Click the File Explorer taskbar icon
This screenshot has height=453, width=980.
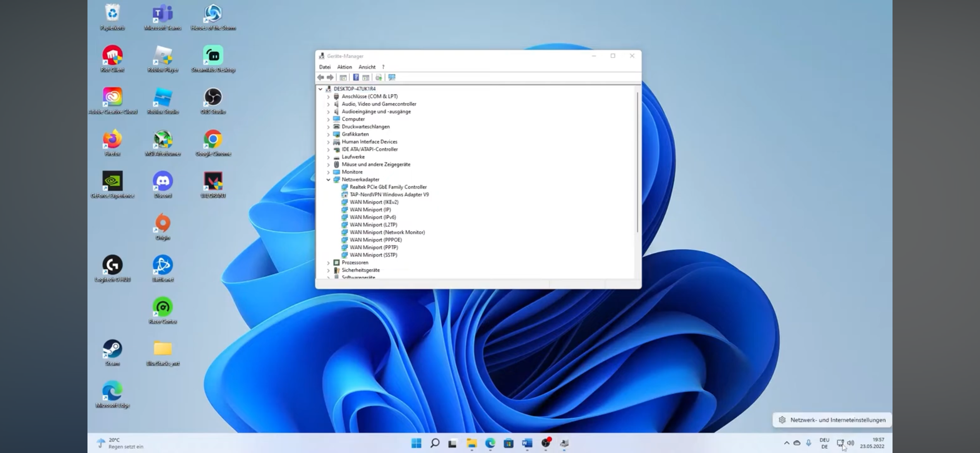pyautogui.click(x=471, y=443)
